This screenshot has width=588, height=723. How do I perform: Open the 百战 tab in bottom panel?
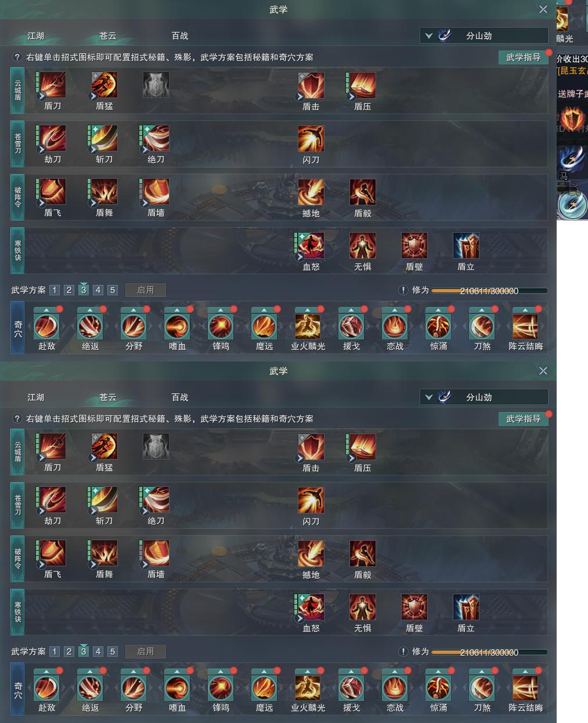pyautogui.click(x=180, y=397)
